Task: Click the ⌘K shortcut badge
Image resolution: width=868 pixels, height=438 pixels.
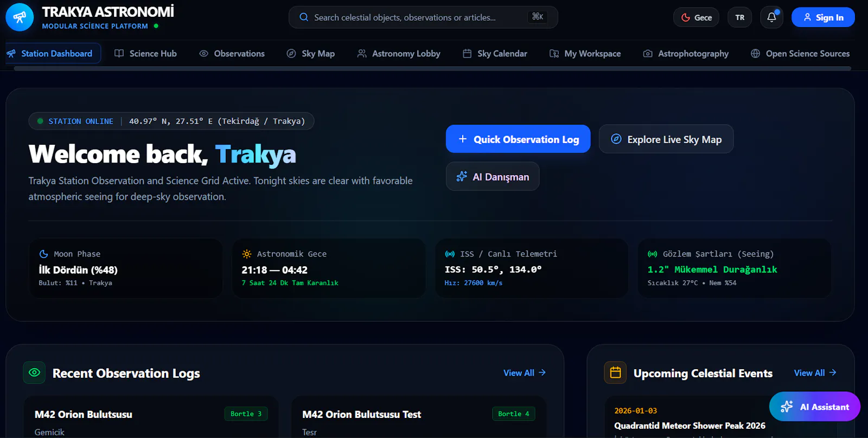Action: (538, 17)
